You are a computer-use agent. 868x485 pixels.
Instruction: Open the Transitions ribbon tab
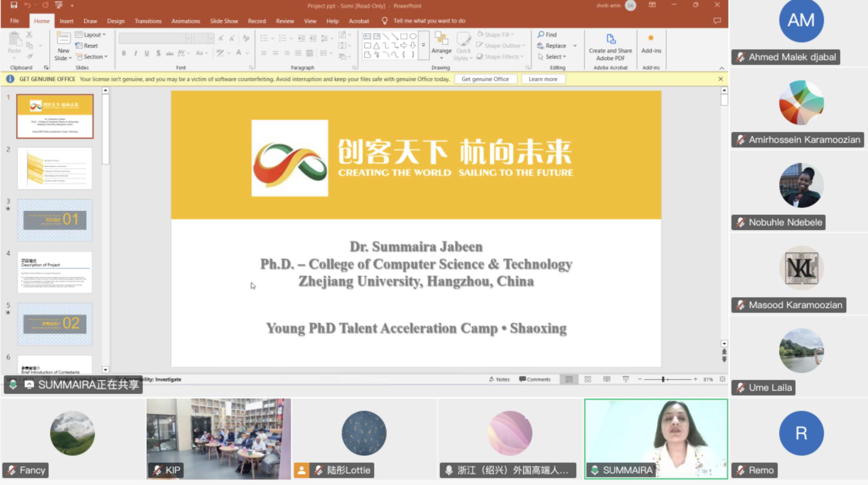pos(148,21)
